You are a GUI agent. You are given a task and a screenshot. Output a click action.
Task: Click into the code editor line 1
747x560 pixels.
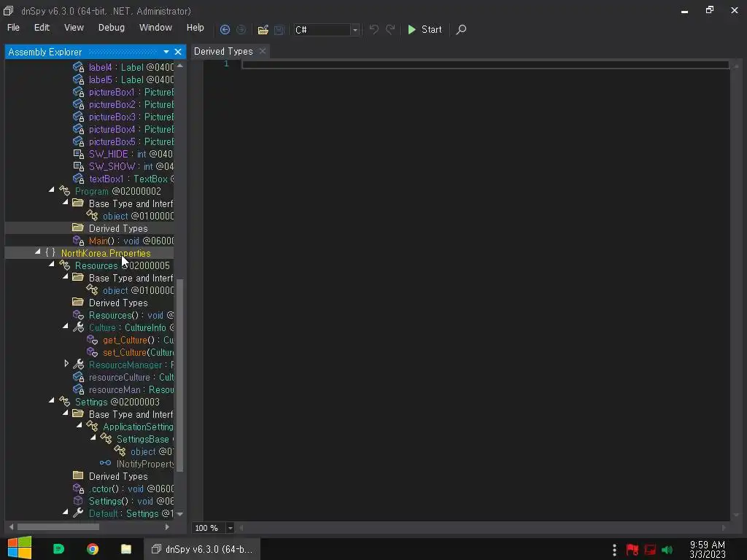coord(485,64)
